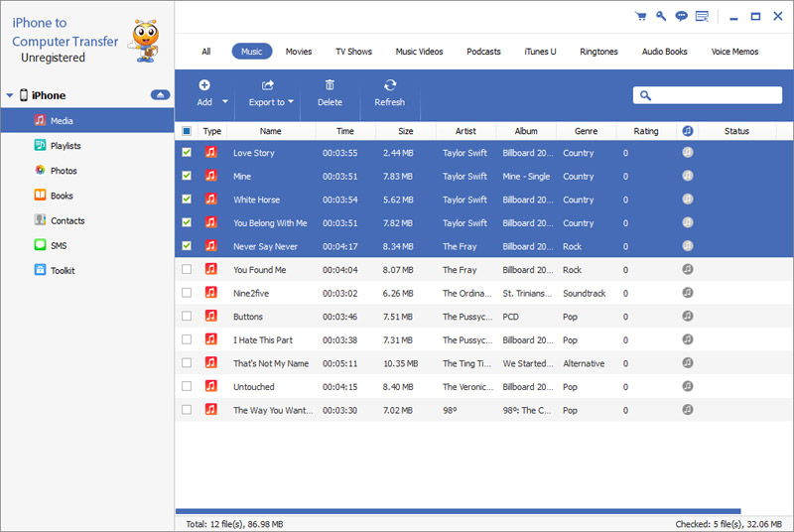Sort by the Name column header
Screen dimensions: 794x532
(271, 131)
